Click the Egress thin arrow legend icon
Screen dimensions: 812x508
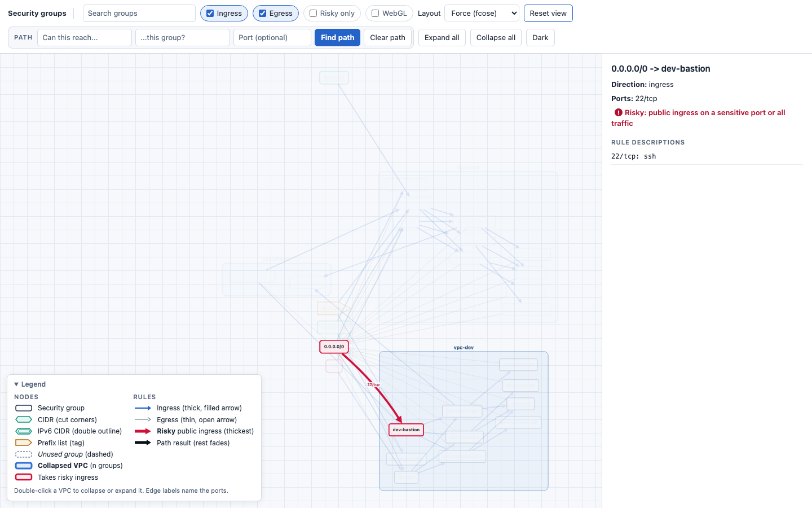143,420
